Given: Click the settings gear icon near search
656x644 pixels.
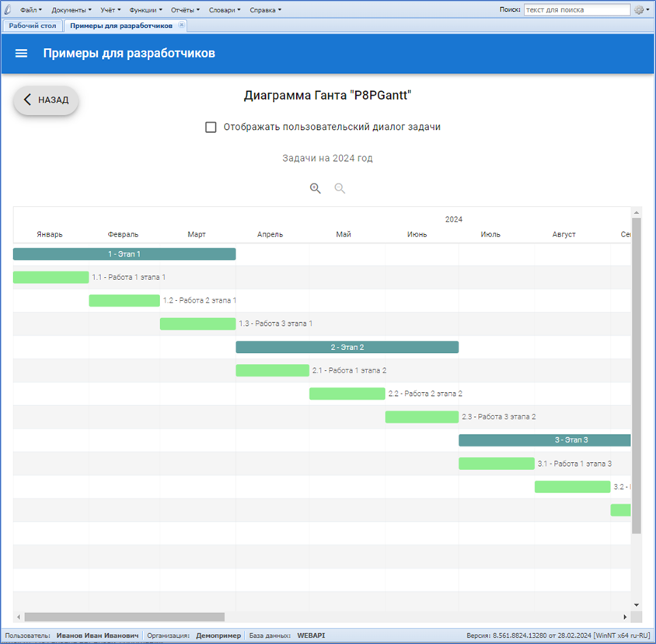Looking at the screenshot, I should [640, 10].
